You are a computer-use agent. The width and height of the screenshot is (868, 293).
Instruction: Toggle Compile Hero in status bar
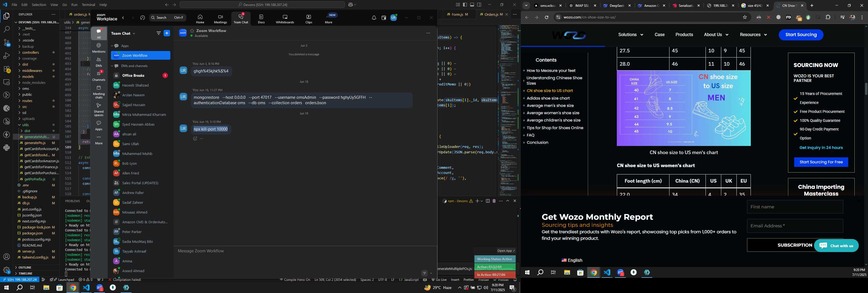(295, 280)
